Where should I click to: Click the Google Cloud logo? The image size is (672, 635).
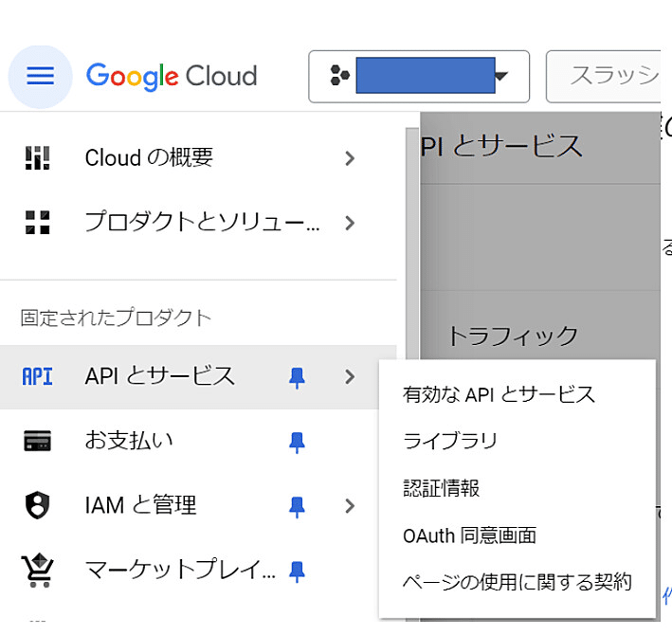pyautogui.click(x=172, y=76)
